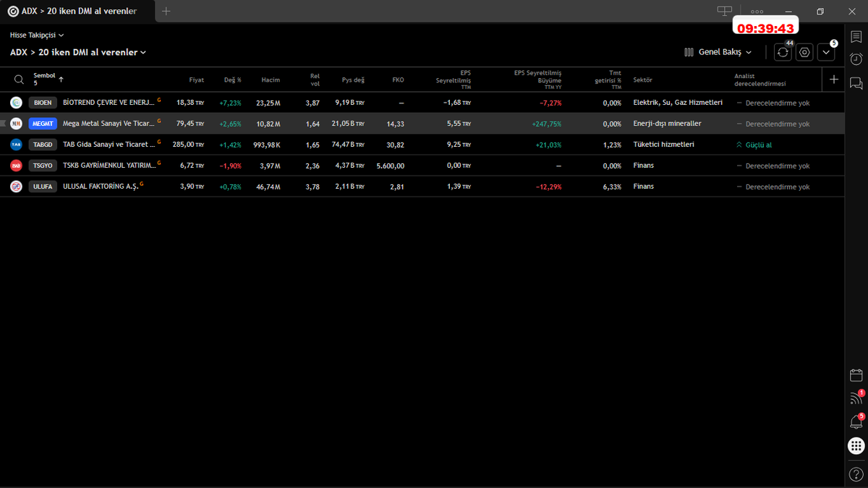Click the refresh screener icon with 44 badge
This screenshot has height=488, width=868.
click(x=783, y=52)
